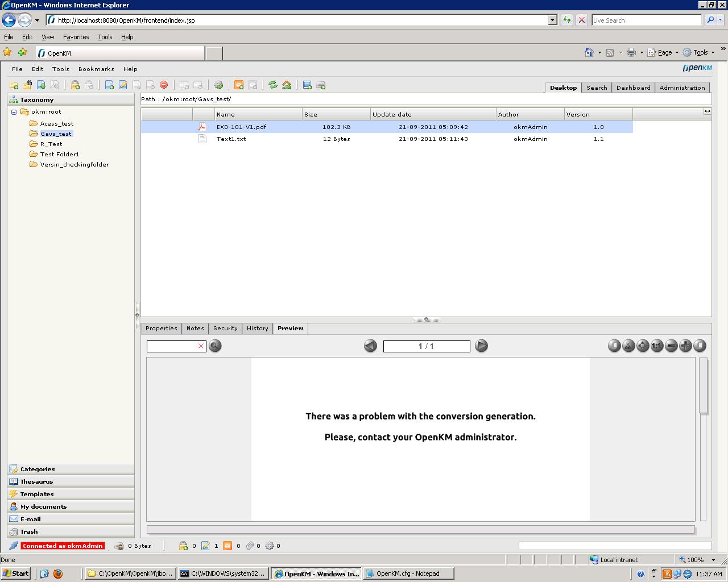This screenshot has height=582, width=728.
Task: Click the Refresh icon
Action: coord(272,85)
